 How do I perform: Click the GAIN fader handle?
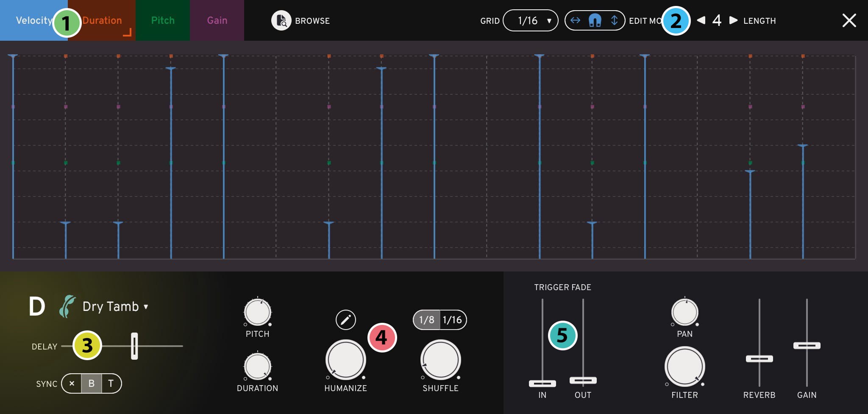point(807,346)
